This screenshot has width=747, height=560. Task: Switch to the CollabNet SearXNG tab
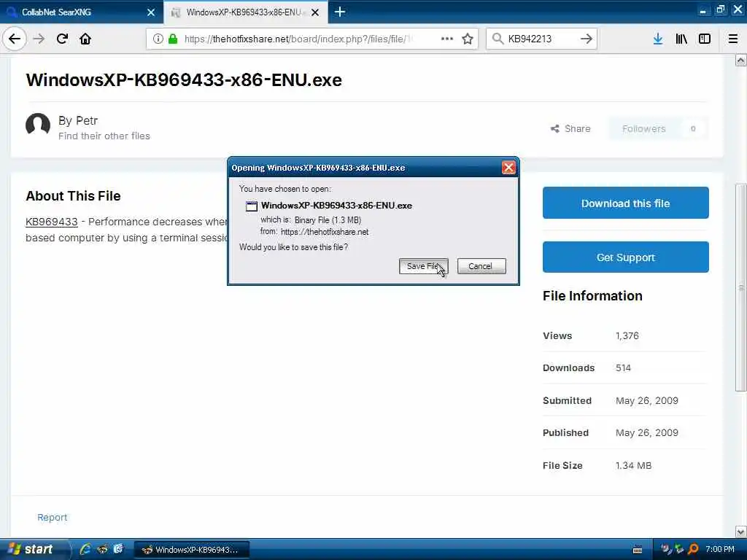point(81,12)
